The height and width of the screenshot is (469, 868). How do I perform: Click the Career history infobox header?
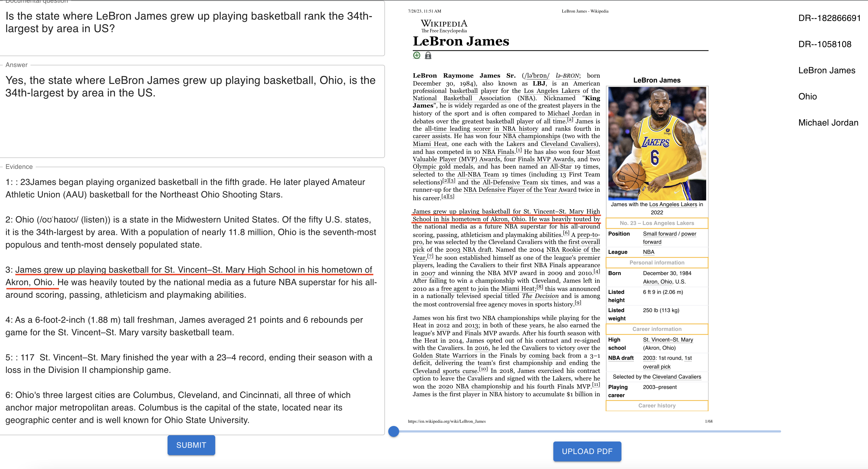pyautogui.click(x=657, y=406)
